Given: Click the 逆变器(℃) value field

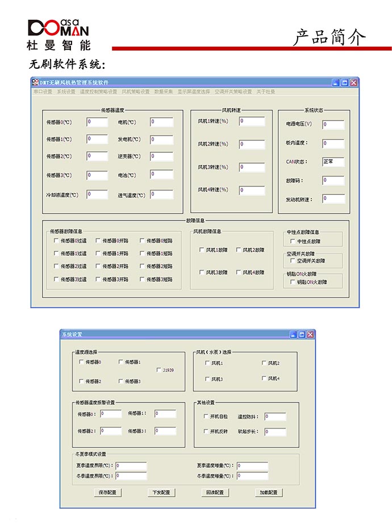Looking at the screenshot, I should 162,156.
